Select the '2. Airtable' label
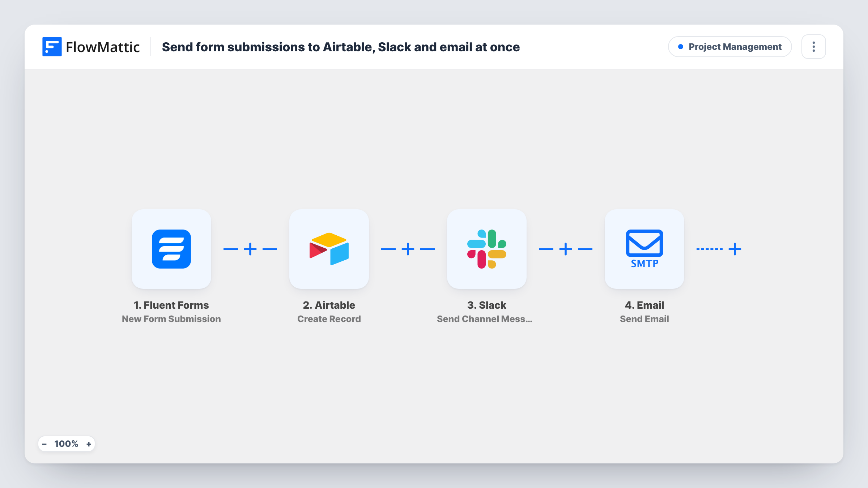Viewport: 868px width, 488px height. pyautogui.click(x=329, y=305)
